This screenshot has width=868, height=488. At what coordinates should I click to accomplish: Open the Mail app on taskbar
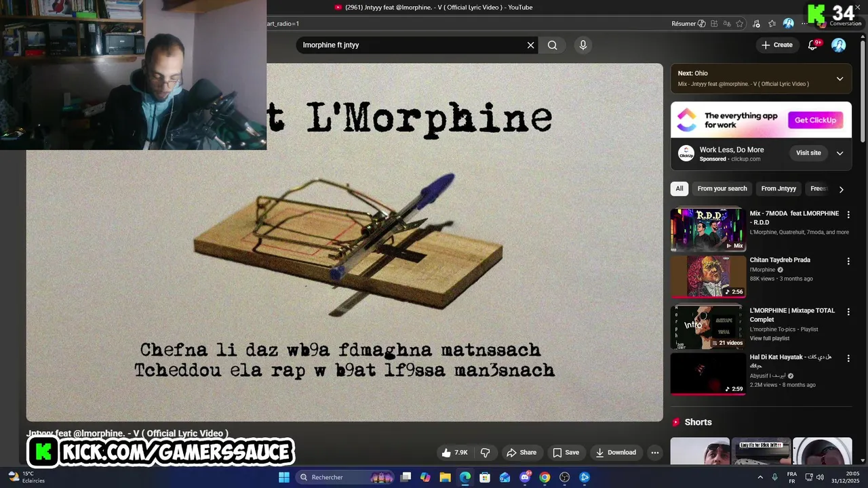[x=505, y=477]
